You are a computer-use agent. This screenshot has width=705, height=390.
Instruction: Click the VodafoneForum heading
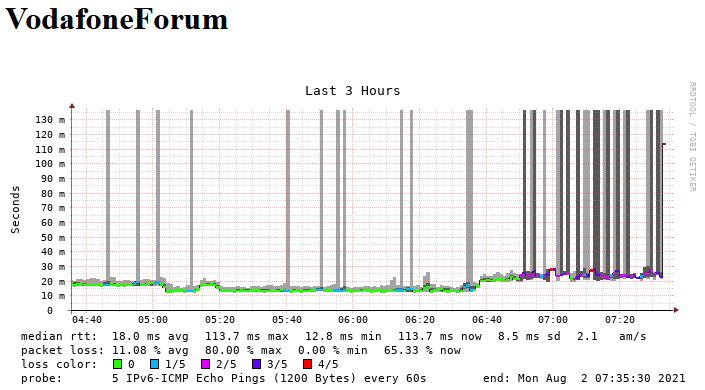(x=116, y=19)
